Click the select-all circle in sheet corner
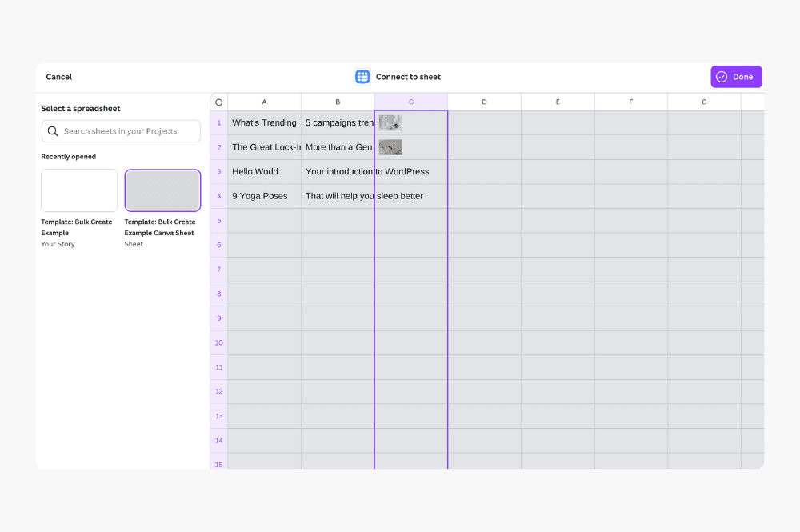Viewport: 800px width, 532px height. click(218, 102)
